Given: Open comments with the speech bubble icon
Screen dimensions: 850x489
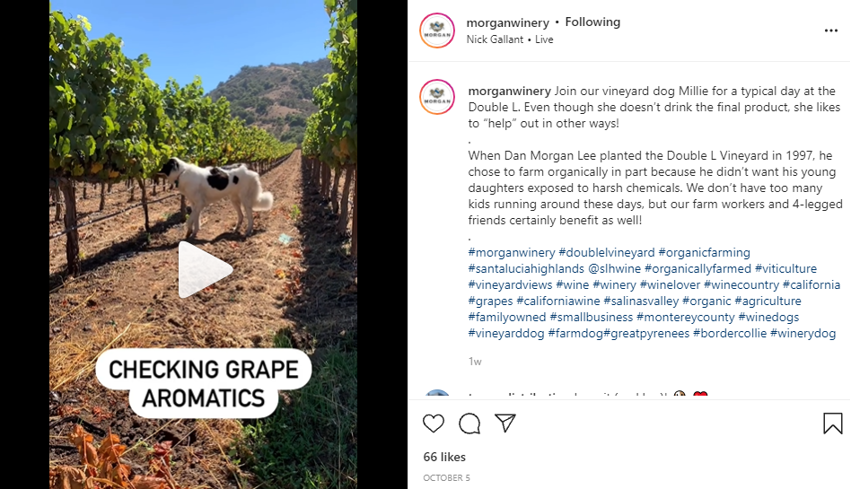Looking at the screenshot, I should [469, 424].
